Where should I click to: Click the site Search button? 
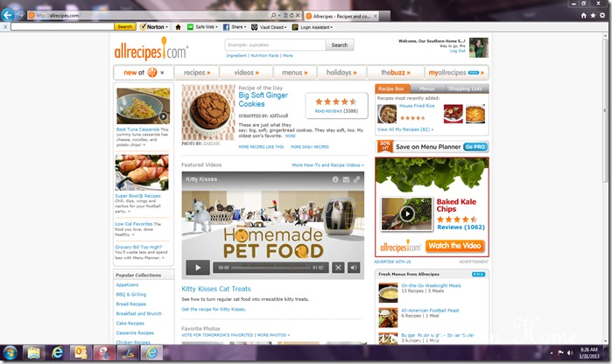pyautogui.click(x=340, y=45)
